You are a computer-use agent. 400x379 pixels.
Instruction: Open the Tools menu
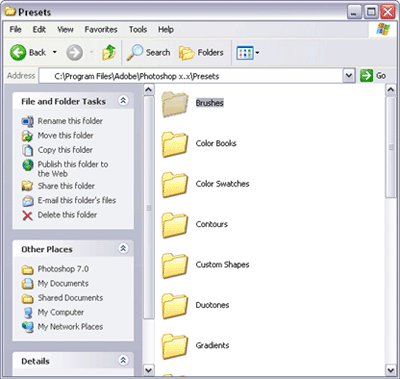tap(138, 30)
